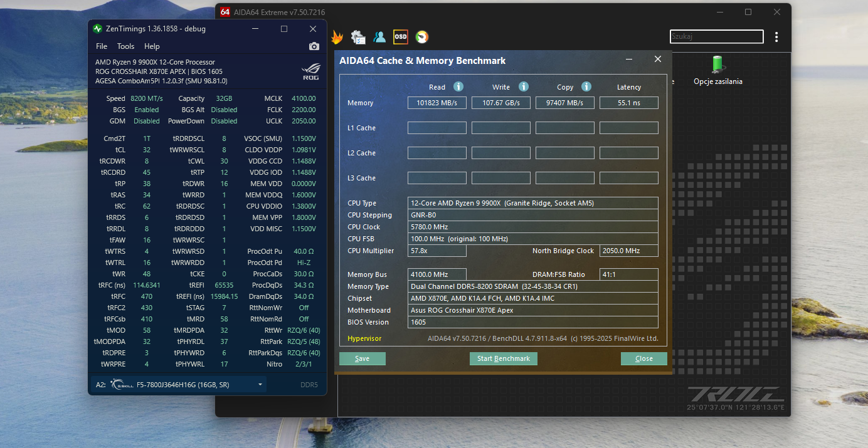The image size is (868, 448).
Task: Open the AIDA64 stability test flame icon
Action: [x=337, y=37]
